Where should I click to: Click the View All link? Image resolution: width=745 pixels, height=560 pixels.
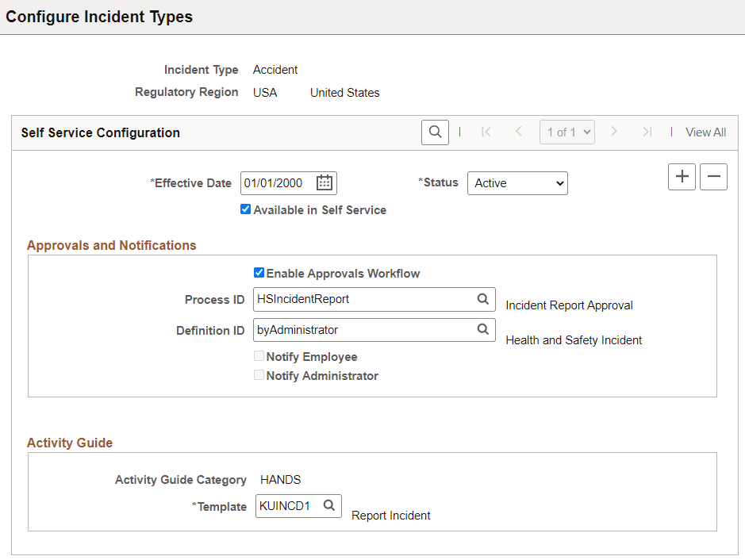705,132
